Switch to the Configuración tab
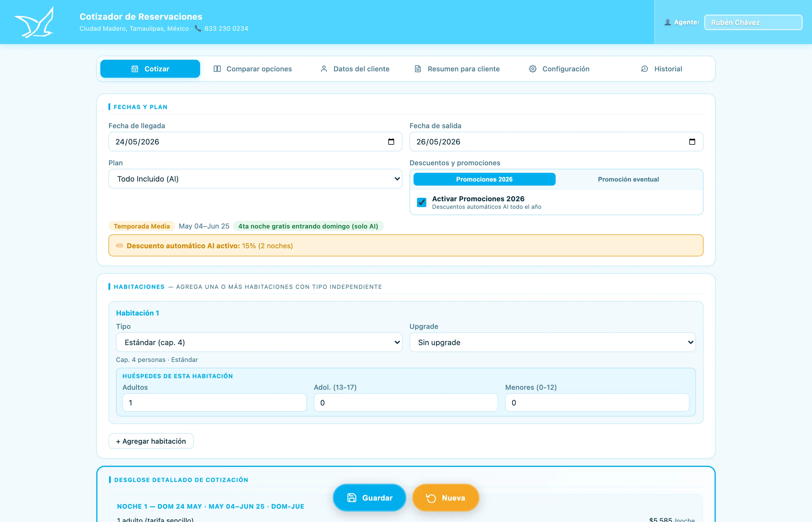The image size is (812, 522). point(559,69)
